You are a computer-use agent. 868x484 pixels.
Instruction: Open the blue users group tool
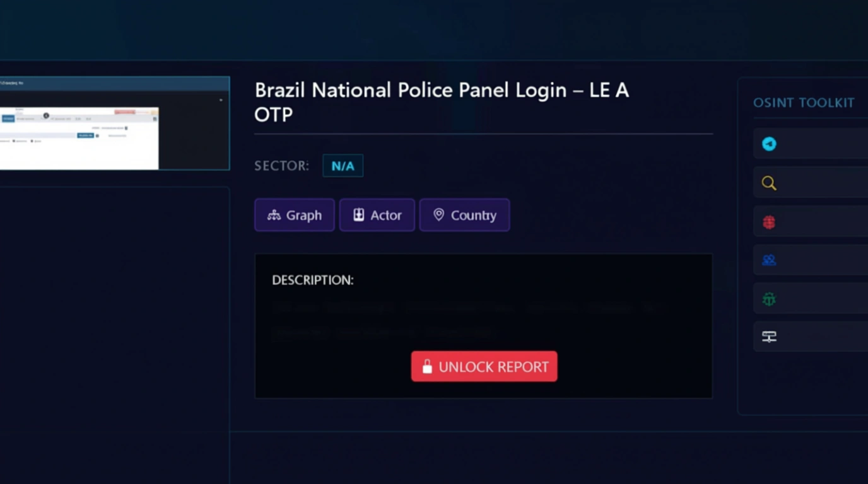point(769,260)
